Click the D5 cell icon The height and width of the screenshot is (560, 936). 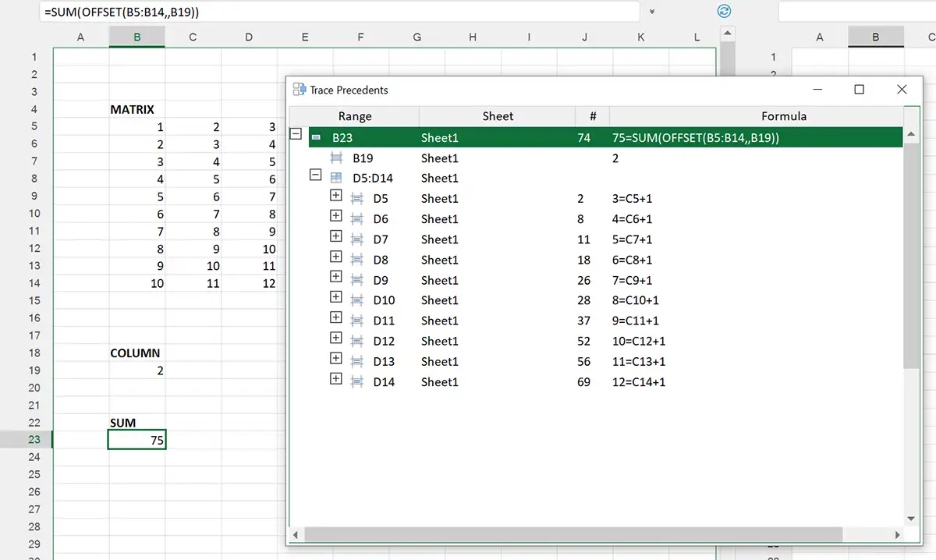tap(357, 198)
